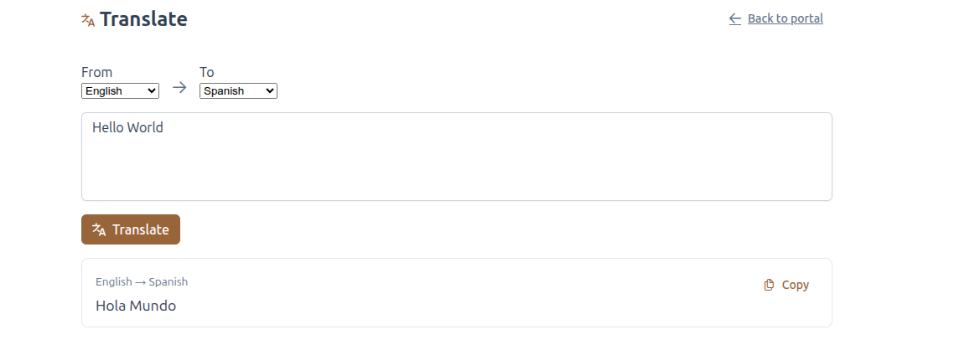The width and height of the screenshot is (980, 345).
Task: Copy the translated text with the Copy label
Action: pos(795,285)
